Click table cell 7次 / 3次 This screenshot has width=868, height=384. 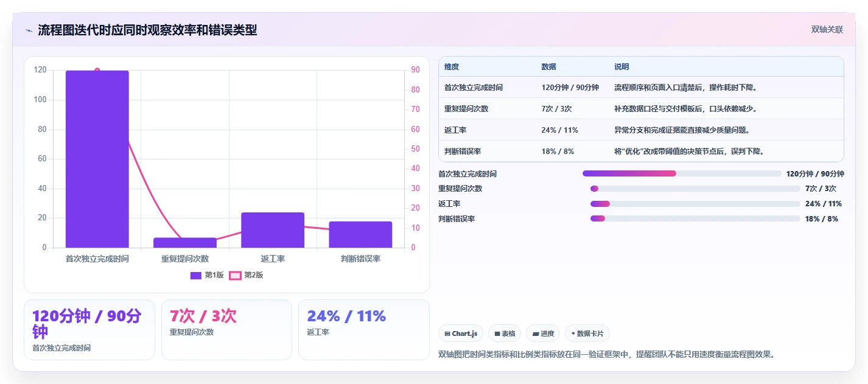click(x=556, y=109)
